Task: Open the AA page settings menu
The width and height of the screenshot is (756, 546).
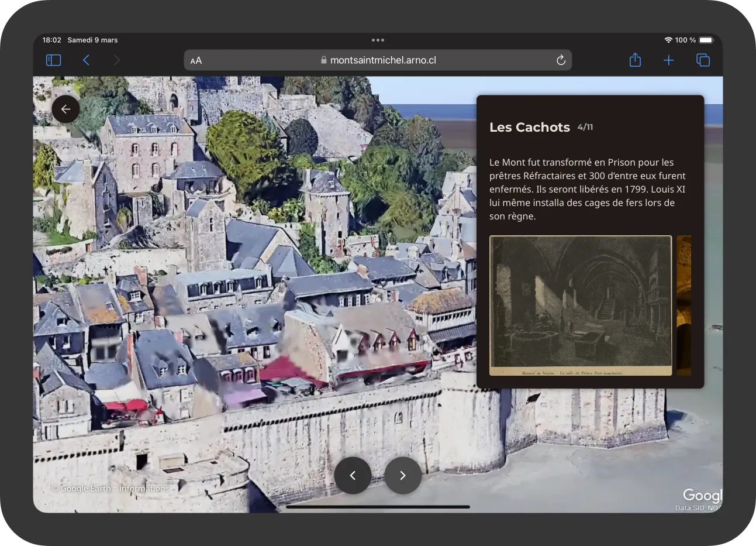Action: pyautogui.click(x=196, y=60)
